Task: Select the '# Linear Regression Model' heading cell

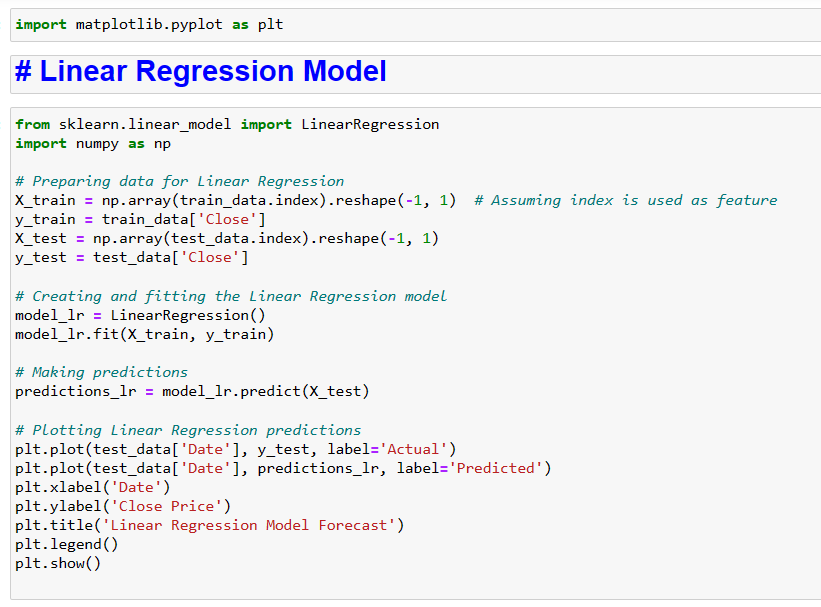Action: point(201,72)
